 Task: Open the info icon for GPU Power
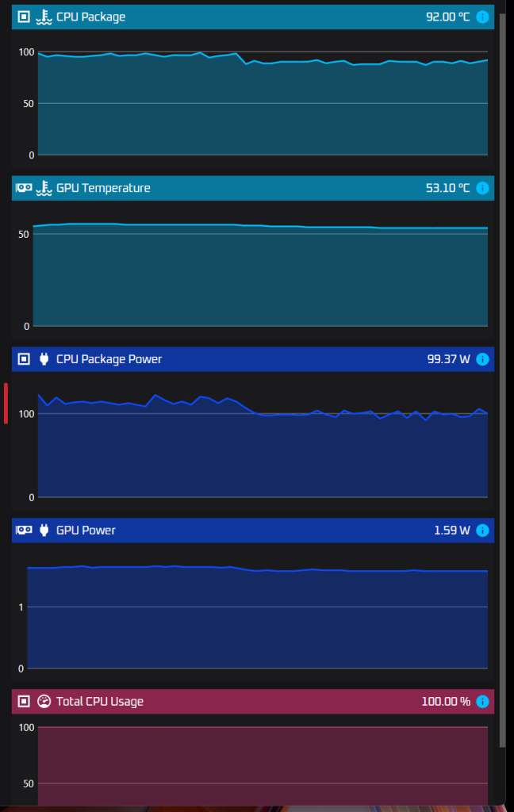point(482,530)
